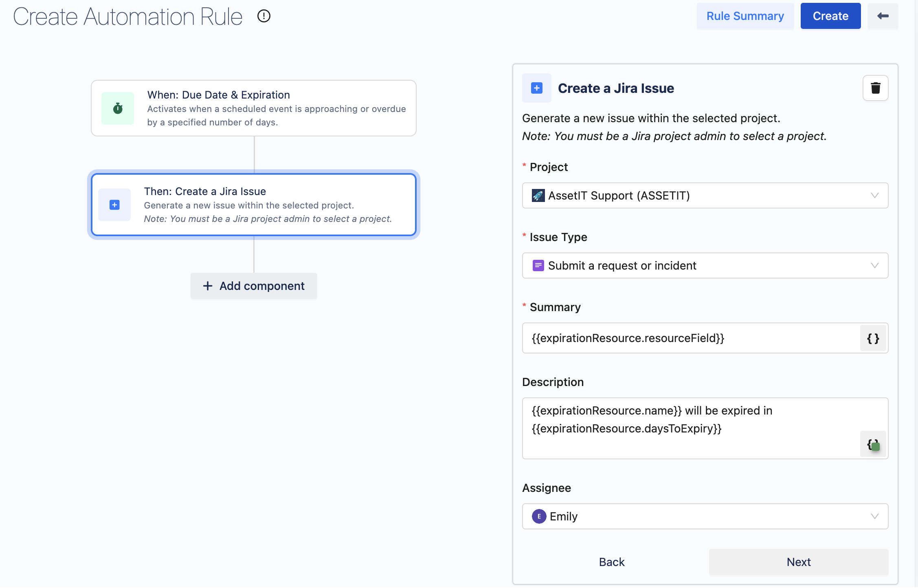Select the Then: Create a Jira Issue card

253,205
